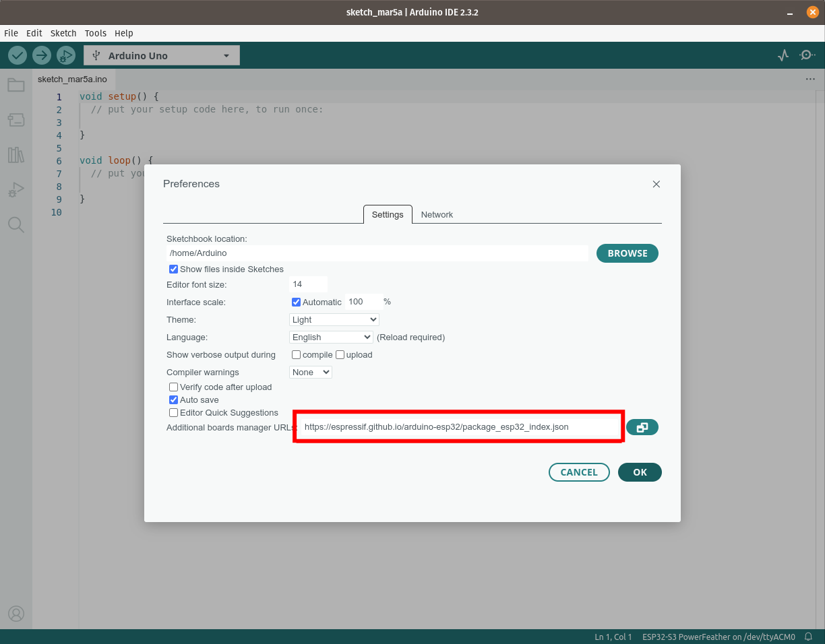825x644 pixels.
Task: Open the Tools menu
Action: tap(95, 33)
